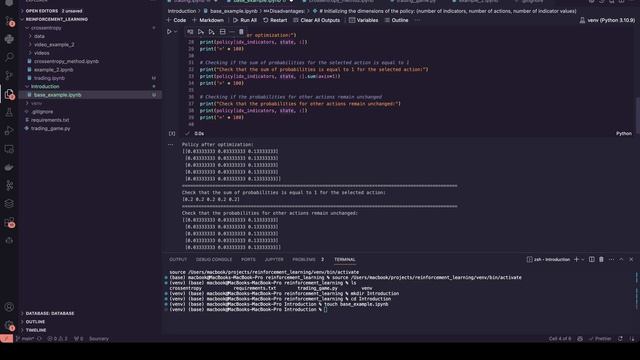
Task: Switch to the PORTS tab
Action: click(x=248, y=259)
